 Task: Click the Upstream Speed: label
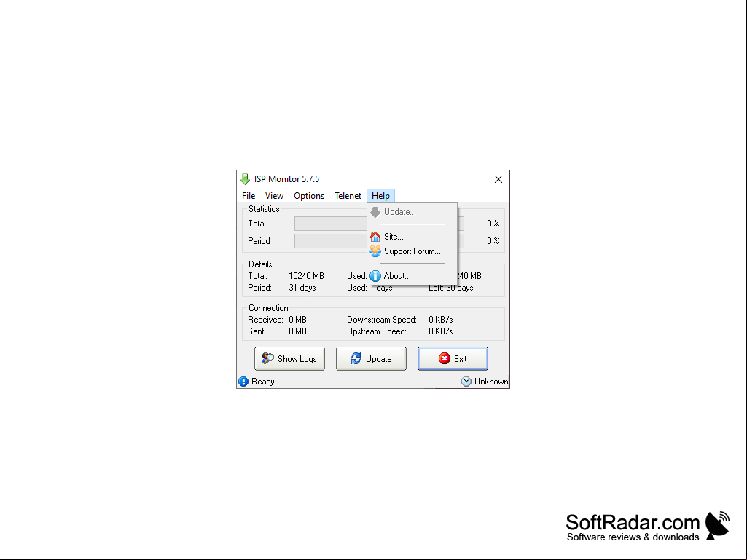coord(376,331)
